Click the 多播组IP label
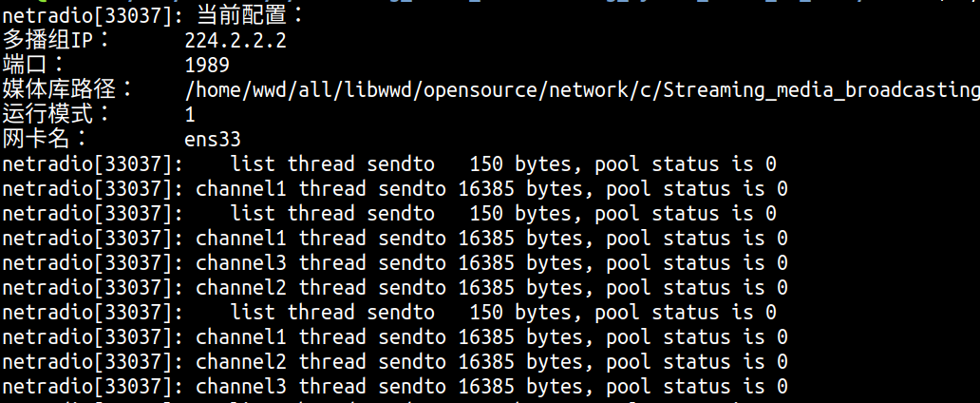 pyautogui.click(x=55, y=41)
